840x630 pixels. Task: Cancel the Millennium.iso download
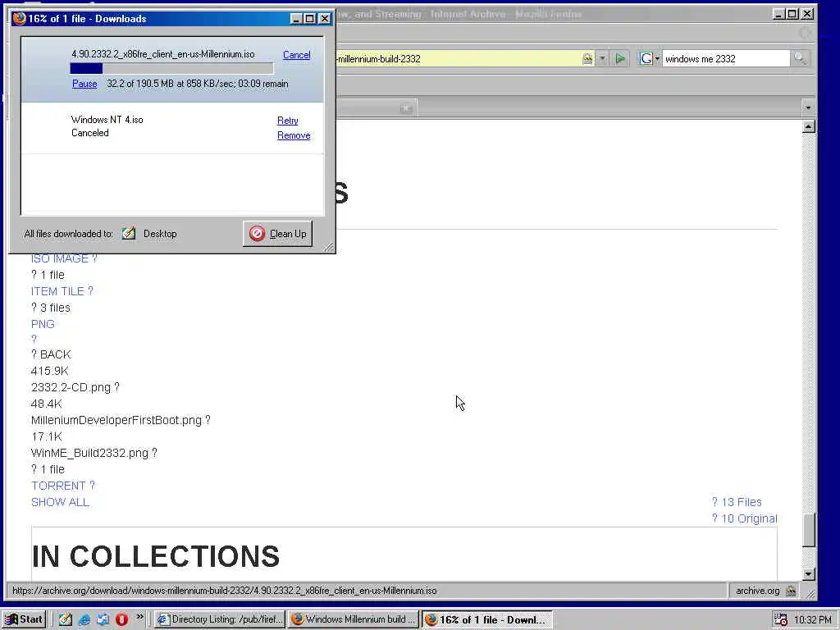coord(296,55)
